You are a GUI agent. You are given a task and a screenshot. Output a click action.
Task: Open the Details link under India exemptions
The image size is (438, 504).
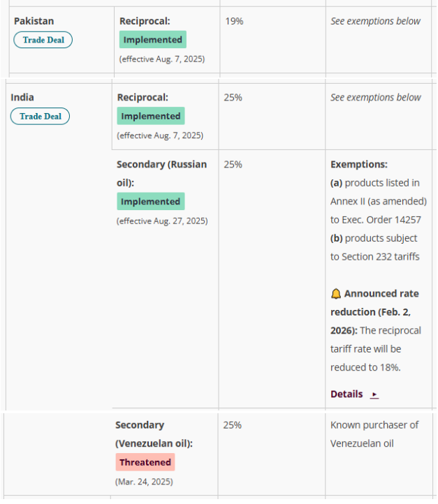347,394
